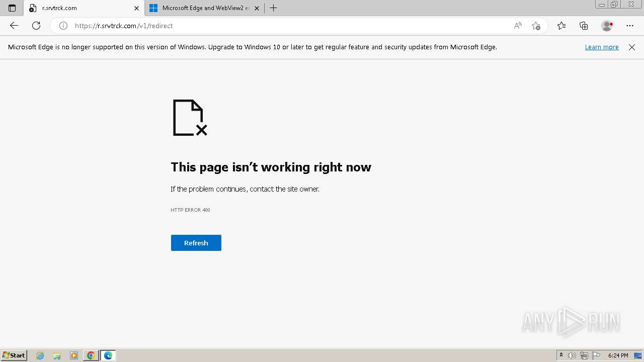Viewport: 644px width, 362px height.
Task: Select the HTTP ERROR 400 text
Action: tap(190, 210)
